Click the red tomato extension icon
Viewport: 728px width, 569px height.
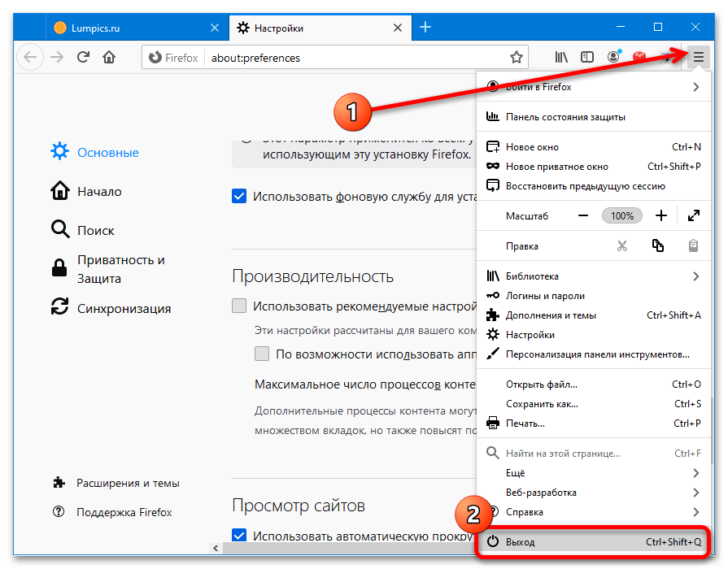639,57
